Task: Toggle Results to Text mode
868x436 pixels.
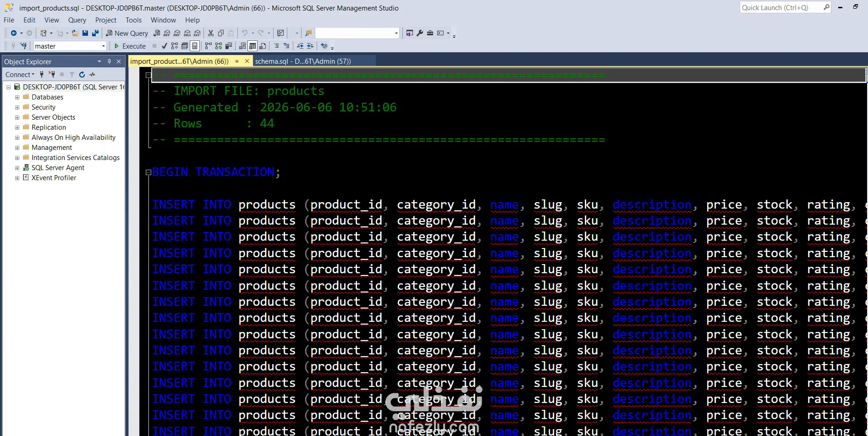Action: point(242,46)
